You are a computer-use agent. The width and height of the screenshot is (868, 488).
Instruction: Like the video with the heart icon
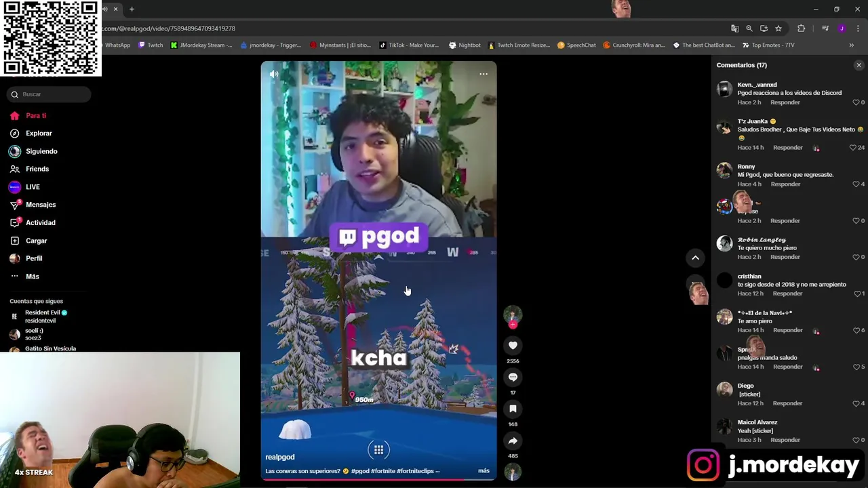(513, 346)
